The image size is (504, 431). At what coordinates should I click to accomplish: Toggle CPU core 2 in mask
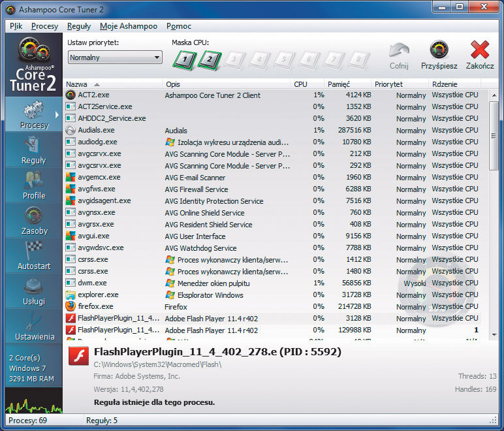210,60
